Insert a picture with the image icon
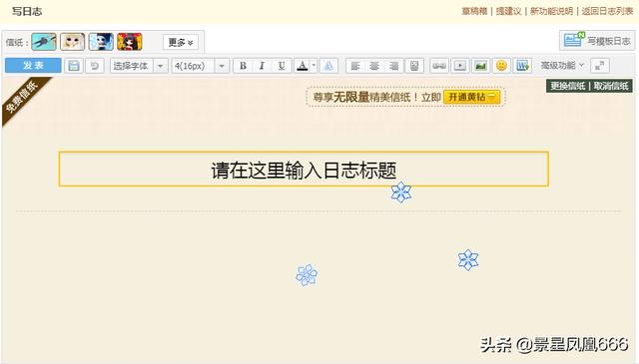 point(481,66)
